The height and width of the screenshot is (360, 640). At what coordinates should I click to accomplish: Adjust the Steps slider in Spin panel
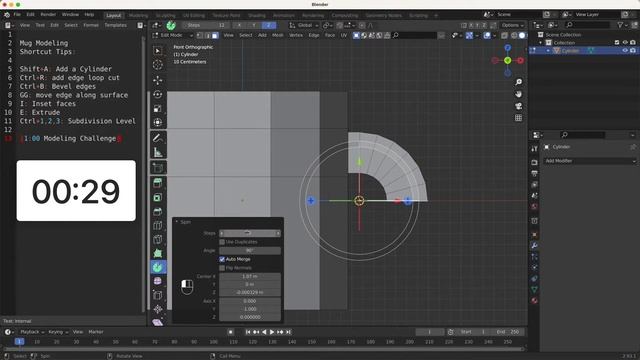click(x=250, y=233)
